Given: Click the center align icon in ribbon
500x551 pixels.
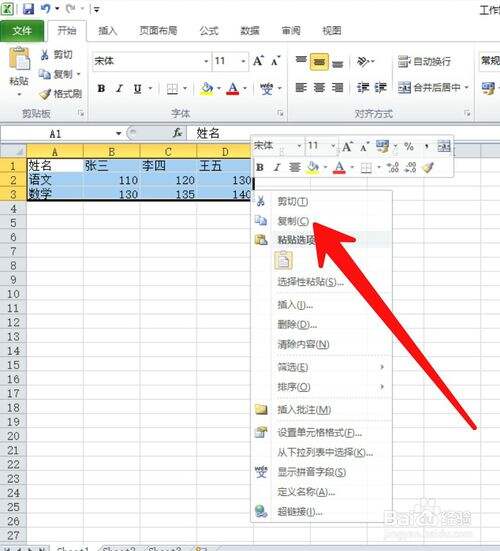Looking at the screenshot, I should pos(319,87).
